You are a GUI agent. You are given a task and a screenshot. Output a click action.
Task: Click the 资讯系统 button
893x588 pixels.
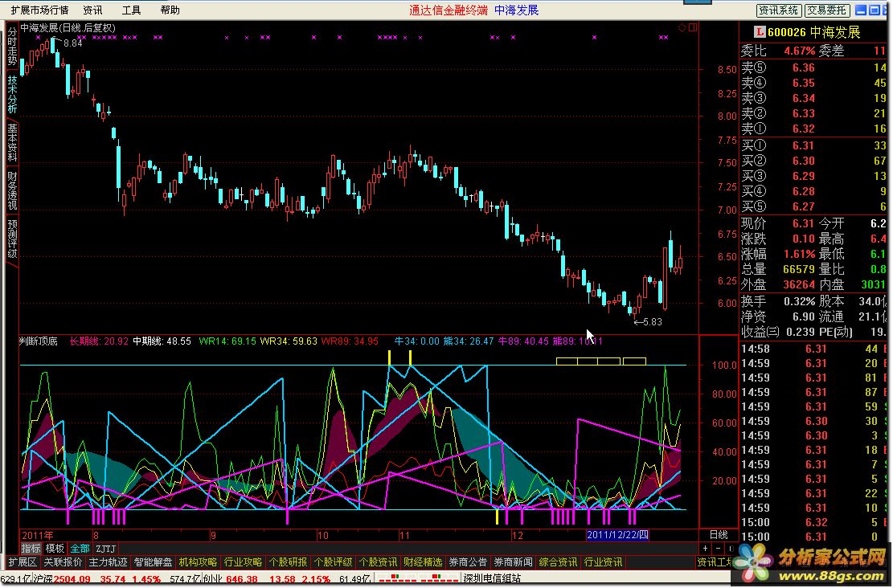coord(779,10)
